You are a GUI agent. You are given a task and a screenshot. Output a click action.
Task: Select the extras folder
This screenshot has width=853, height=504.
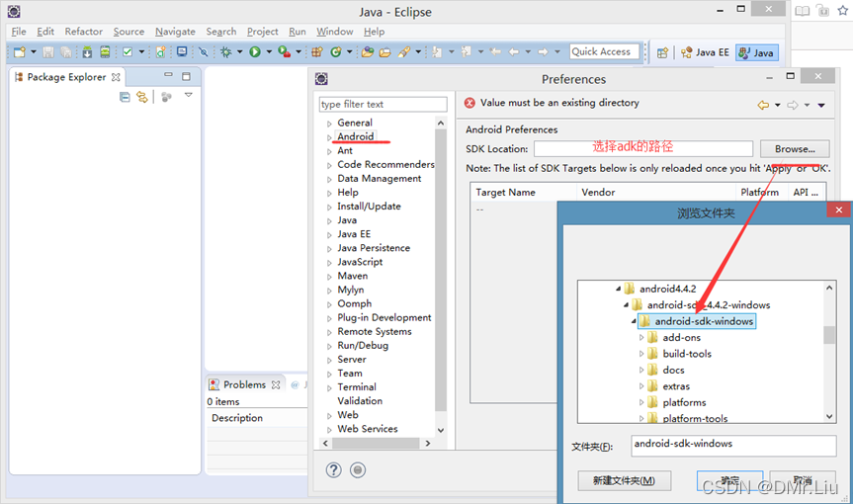(676, 386)
